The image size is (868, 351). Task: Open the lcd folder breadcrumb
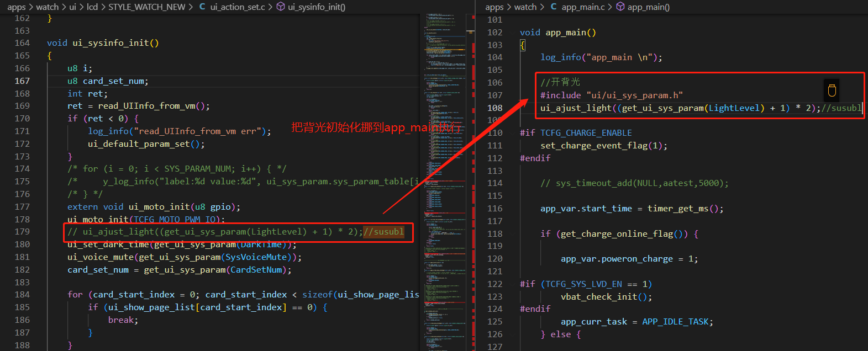[92, 7]
